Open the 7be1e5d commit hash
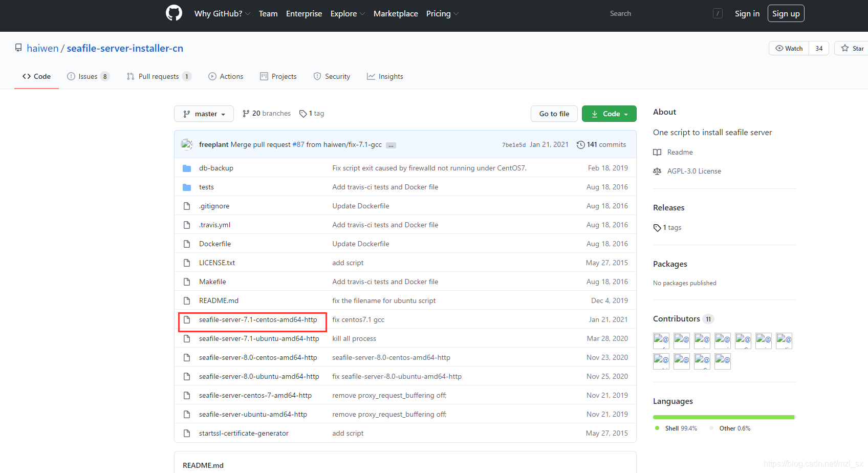 (x=514, y=145)
